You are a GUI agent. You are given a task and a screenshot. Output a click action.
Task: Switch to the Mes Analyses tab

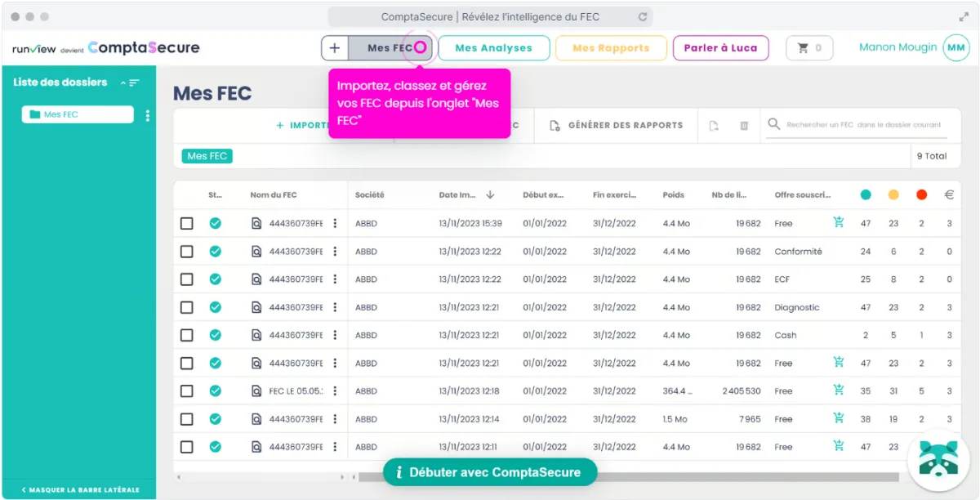click(493, 48)
